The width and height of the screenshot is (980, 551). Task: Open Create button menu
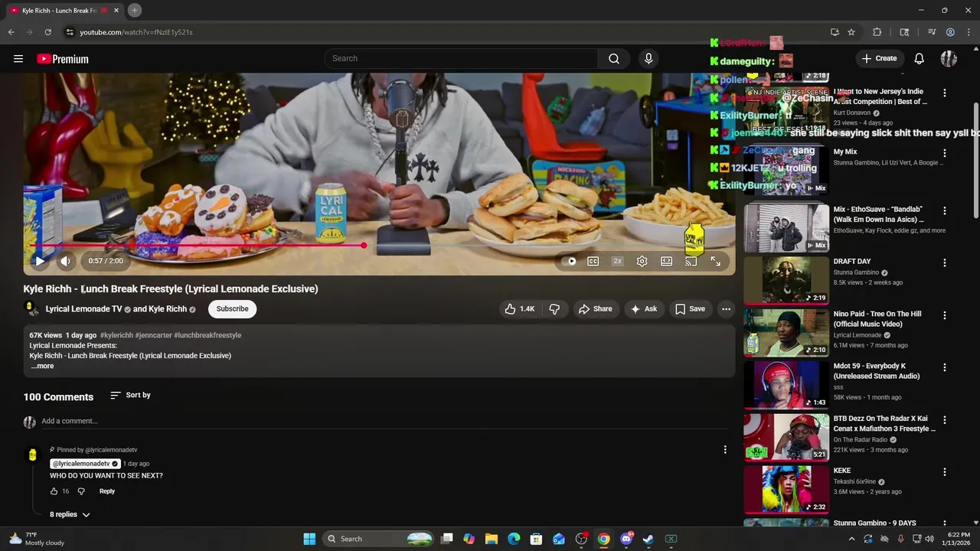pyautogui.click(x=878, y=59)
